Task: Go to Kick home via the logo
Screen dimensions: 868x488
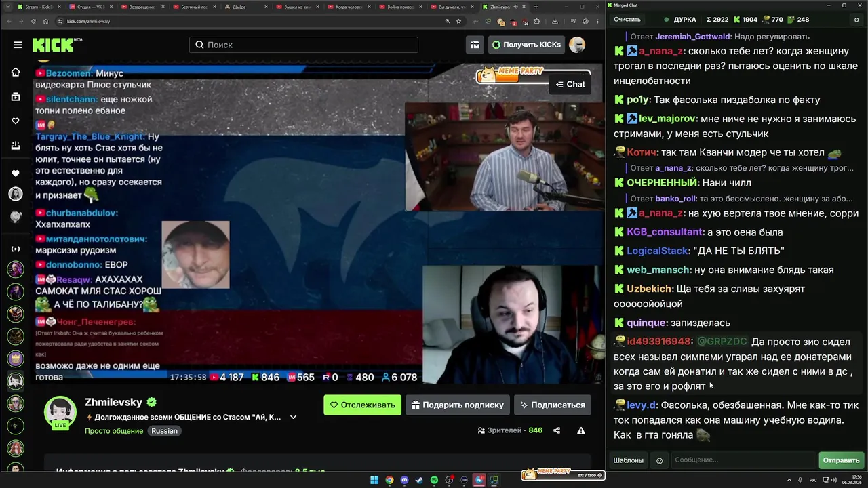Action: click(57, 45)
